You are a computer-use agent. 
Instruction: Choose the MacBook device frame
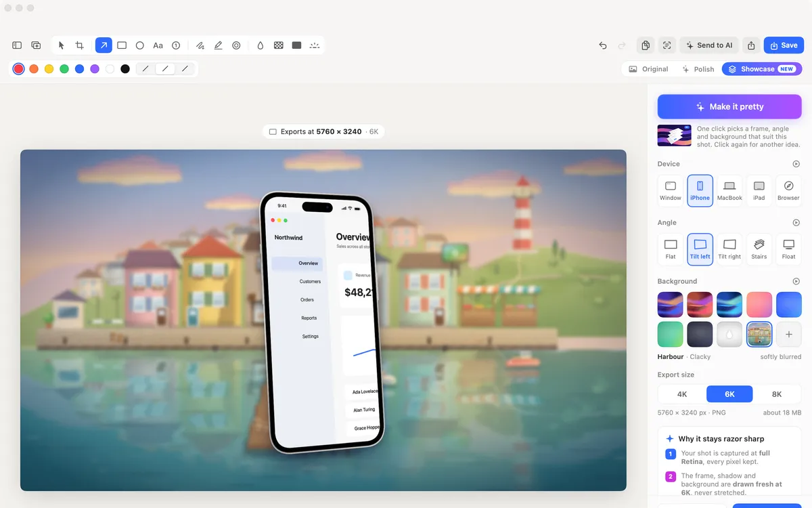click(x=729, y=191)
